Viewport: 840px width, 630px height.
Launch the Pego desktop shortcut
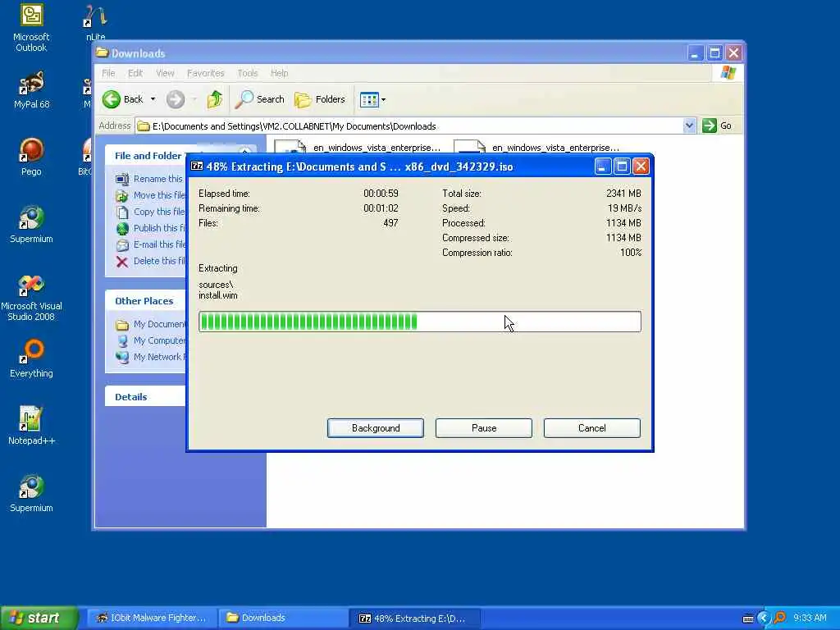[31, 157]
